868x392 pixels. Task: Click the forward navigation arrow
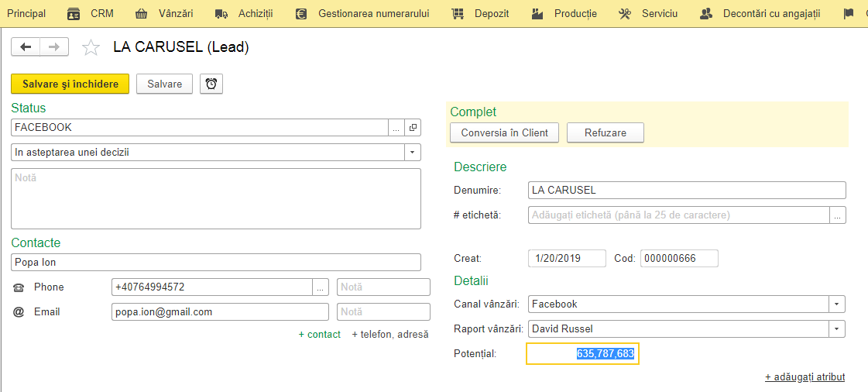(x=54, y=47)
